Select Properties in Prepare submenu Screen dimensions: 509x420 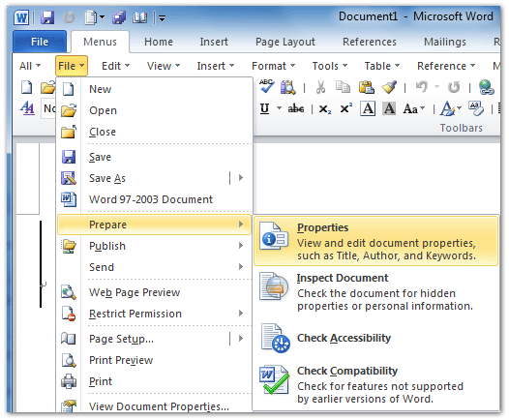(375, 241)
